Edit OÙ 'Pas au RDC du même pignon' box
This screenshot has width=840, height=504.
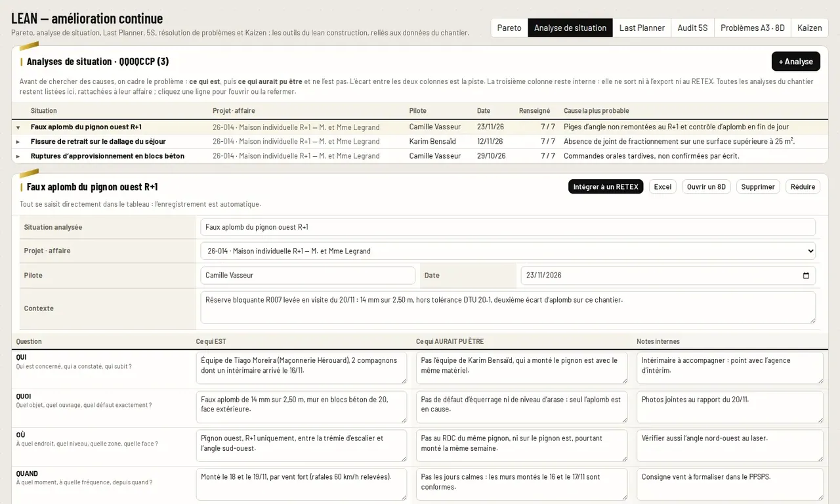click(x=522, y=446)
